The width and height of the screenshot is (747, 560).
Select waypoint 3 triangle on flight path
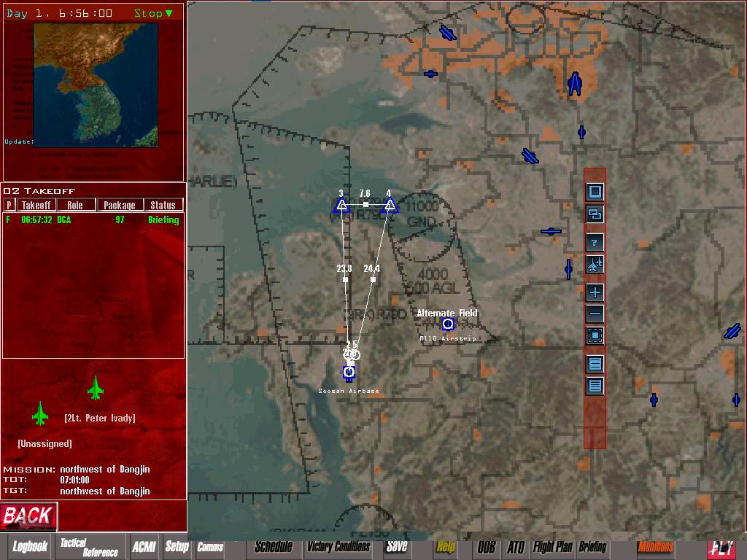341,206
